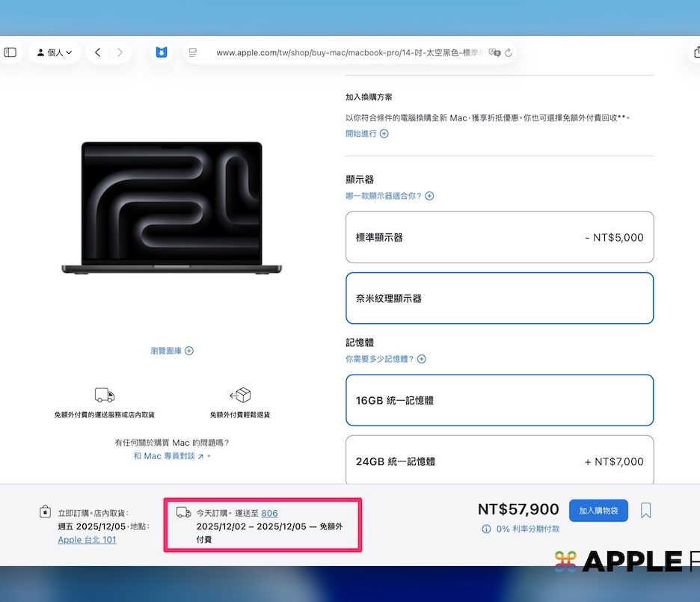The image size is (700, 602).
Task: Choose 24GB 統一記憶體 option
Action: 499,461
